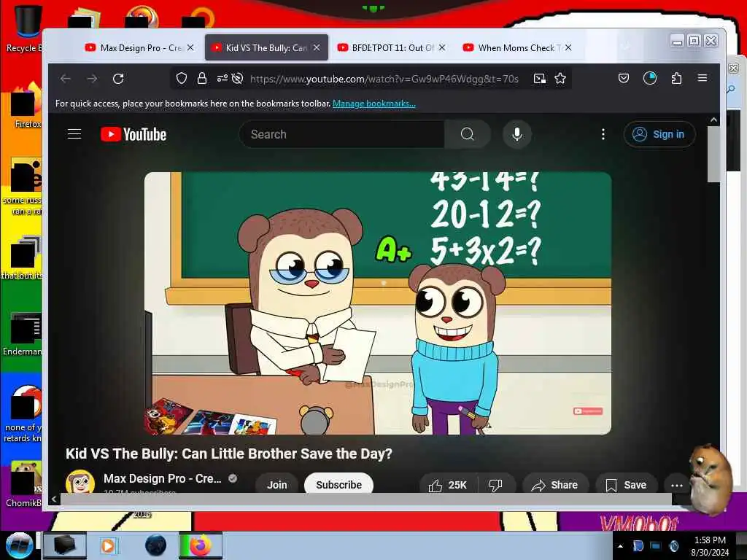Close the When Moms Check tab
Viewport: 747px width, 560px height.
point(568,47)
